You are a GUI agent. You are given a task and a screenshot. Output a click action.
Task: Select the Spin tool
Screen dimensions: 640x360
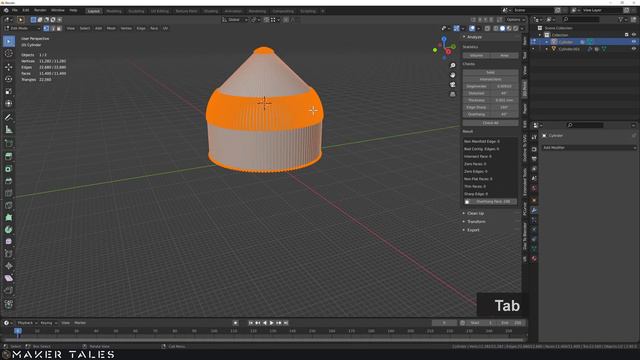[x=9, y=230]
